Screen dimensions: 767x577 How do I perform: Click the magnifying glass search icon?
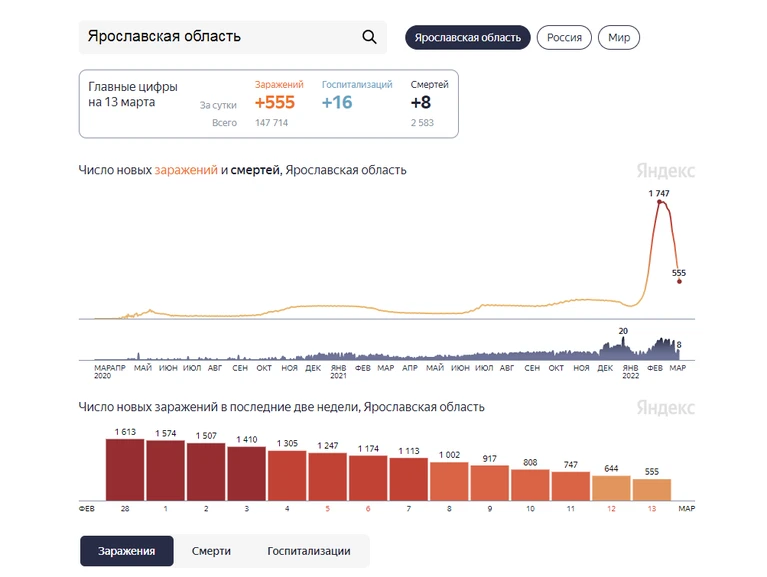(369, 37)
